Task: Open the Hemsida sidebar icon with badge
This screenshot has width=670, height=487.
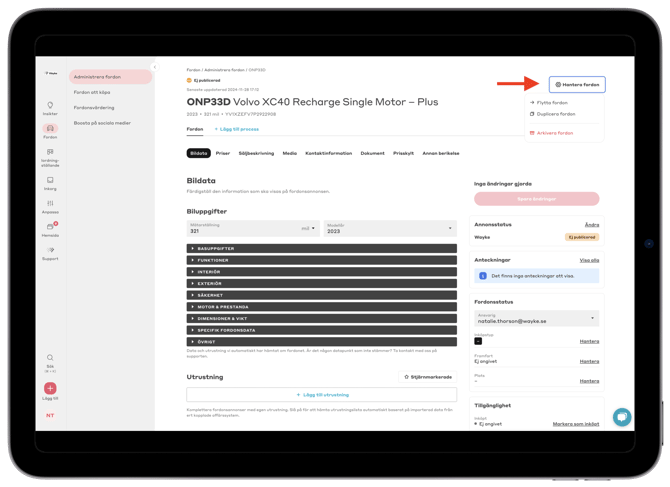Action: [x=50, y=226]
